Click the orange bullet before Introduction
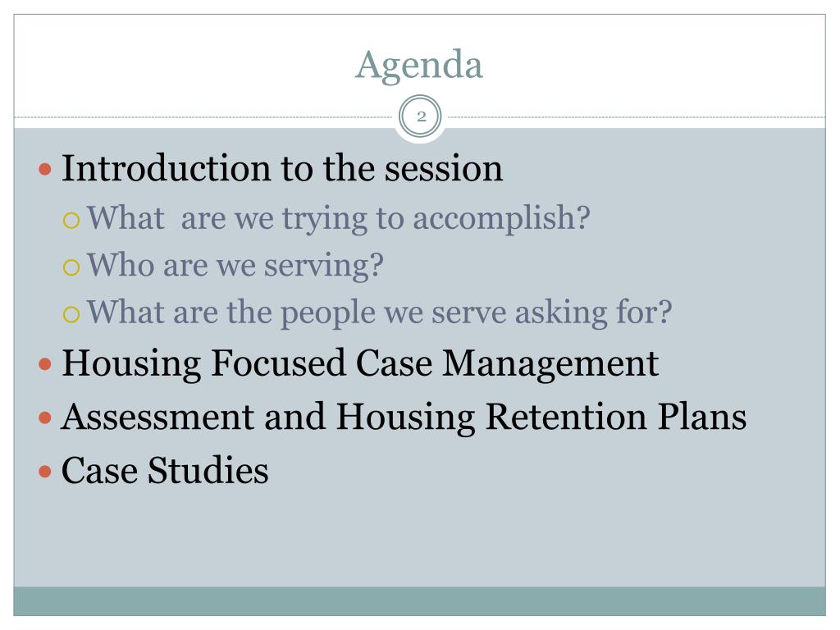Image resolution: width=840 pixels, height=630 pixels. coord(46,170)
